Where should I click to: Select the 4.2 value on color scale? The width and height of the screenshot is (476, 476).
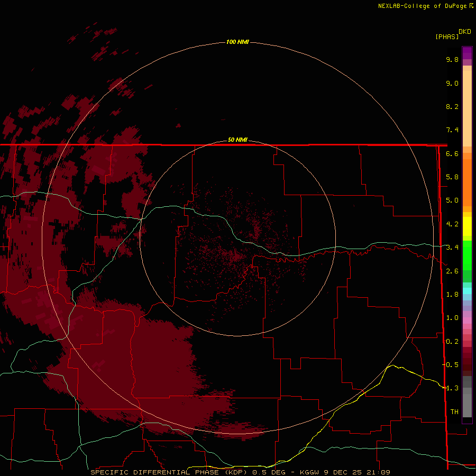pyautogui.click(x=452, y=224)
